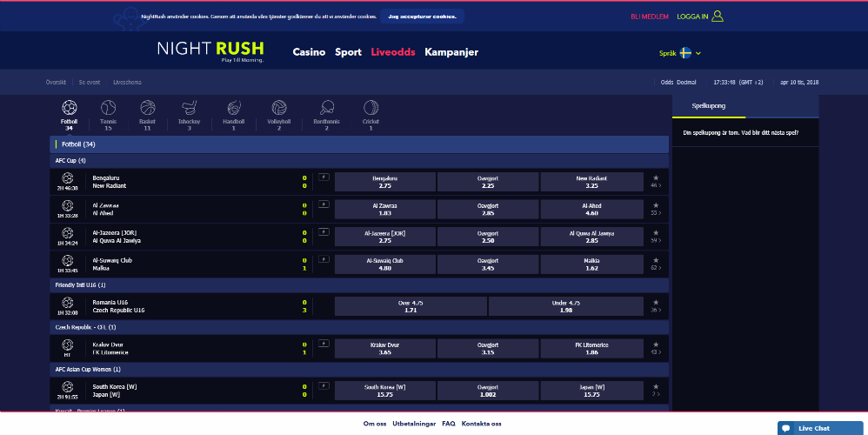The width and height of the screenshot is (868, 435).
Task: Click the Logga in link
Action: click(x=692, y=17)
